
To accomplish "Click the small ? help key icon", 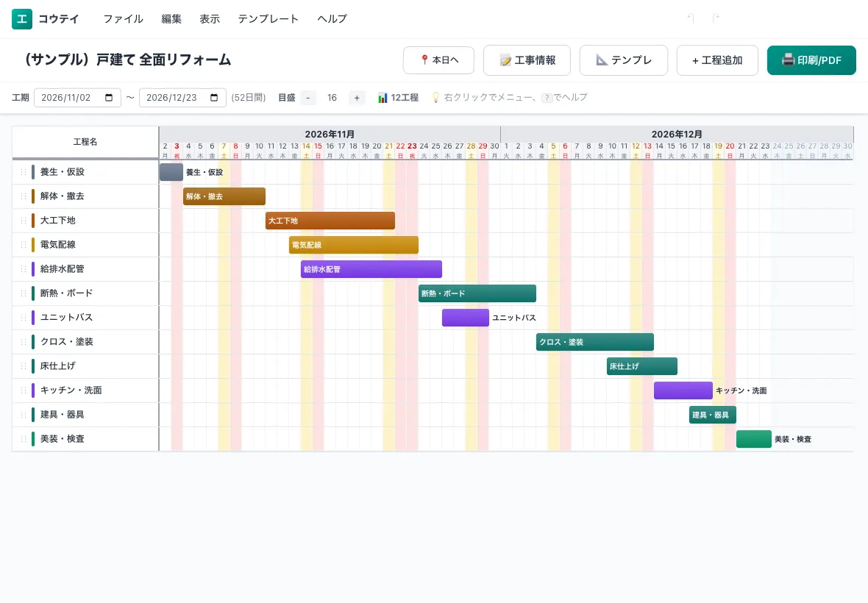I will click(547, 98).
